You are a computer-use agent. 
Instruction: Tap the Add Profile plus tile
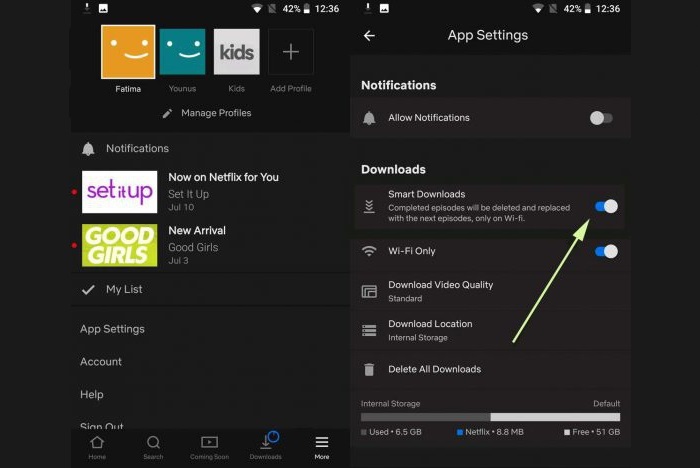coord(291,52)
